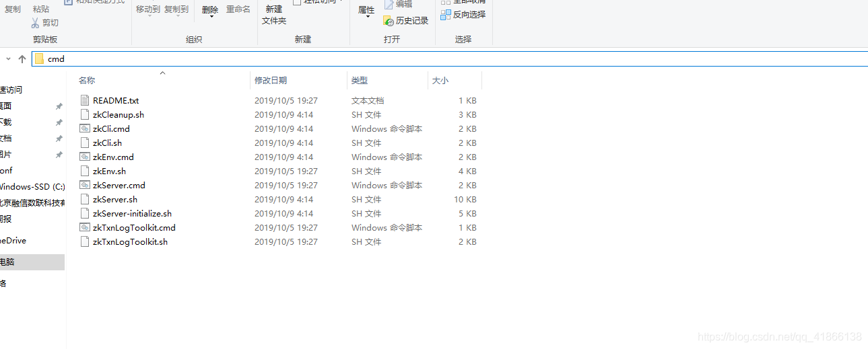
Task: Open the History clock-folder icon
Action: tap(388, 21)
